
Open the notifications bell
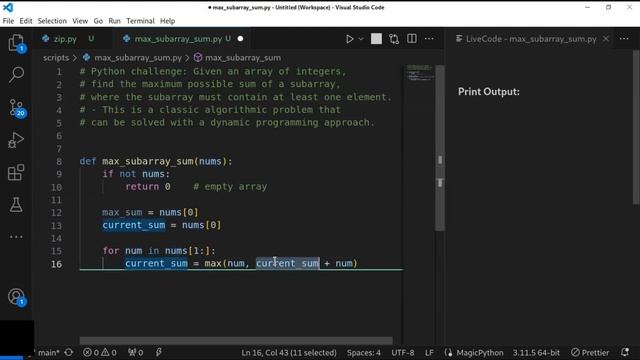[x=625, y=352]
